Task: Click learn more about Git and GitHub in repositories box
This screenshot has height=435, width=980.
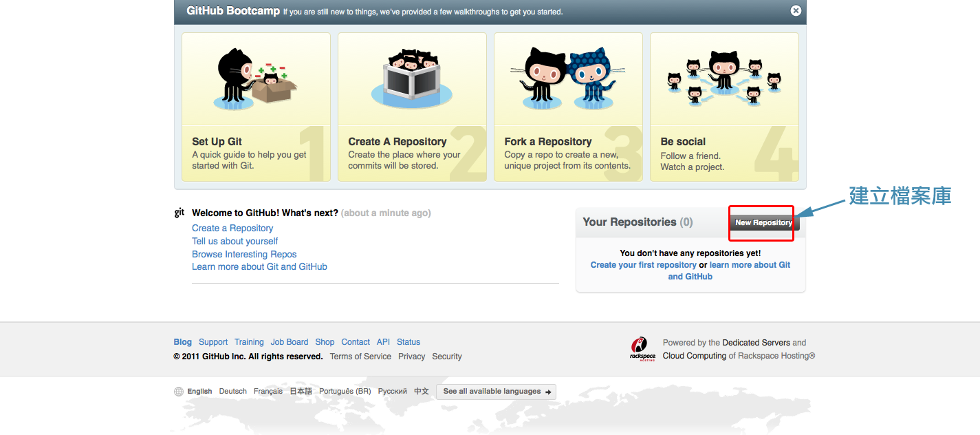Action: pos(730,270)
